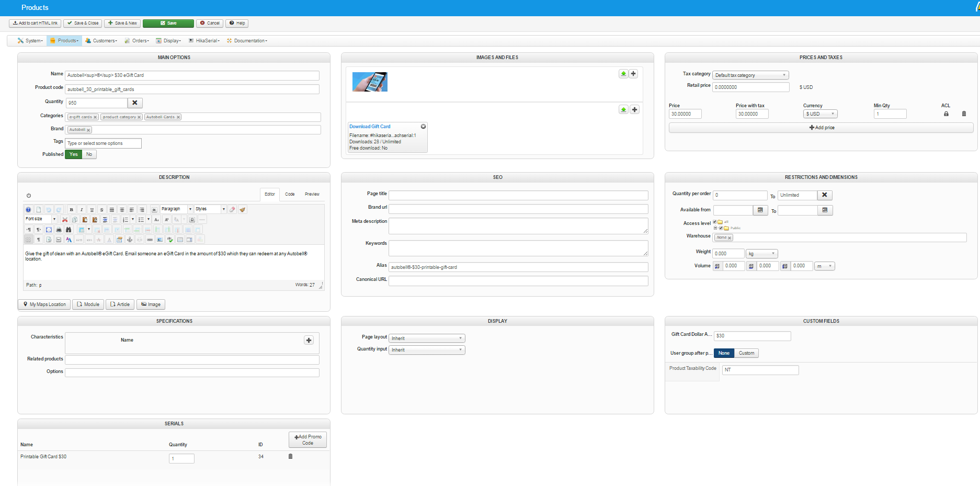Click the Insert Link chain icon

[150, 240]
